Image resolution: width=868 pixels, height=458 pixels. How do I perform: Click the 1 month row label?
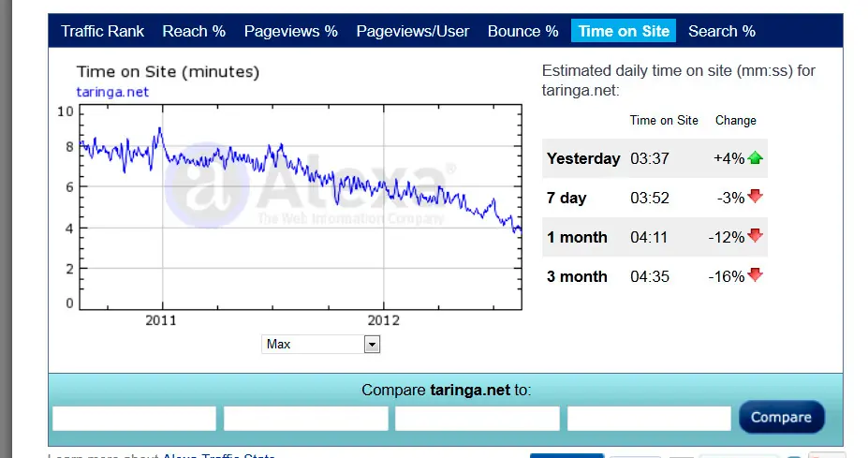pos(577,238)
